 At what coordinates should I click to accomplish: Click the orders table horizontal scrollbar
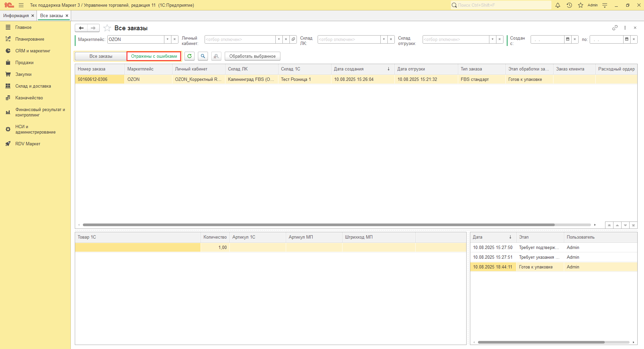tap(319, 225)
